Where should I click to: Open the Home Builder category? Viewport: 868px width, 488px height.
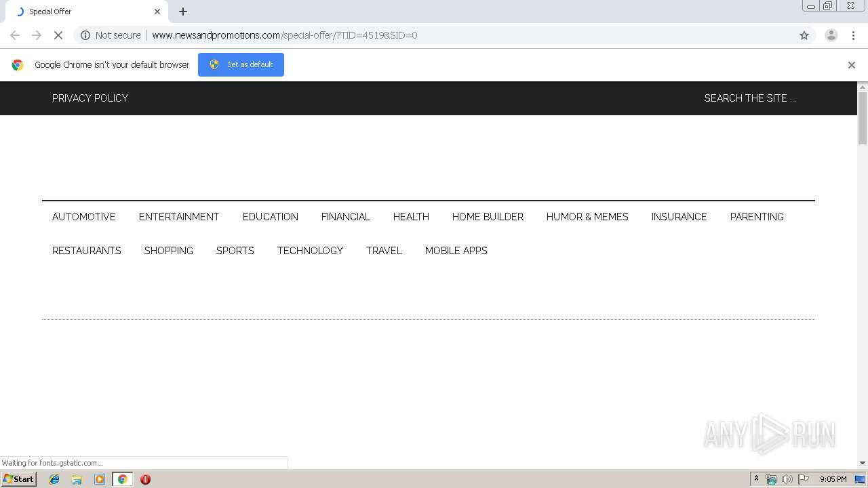click(x=488, y=217)
